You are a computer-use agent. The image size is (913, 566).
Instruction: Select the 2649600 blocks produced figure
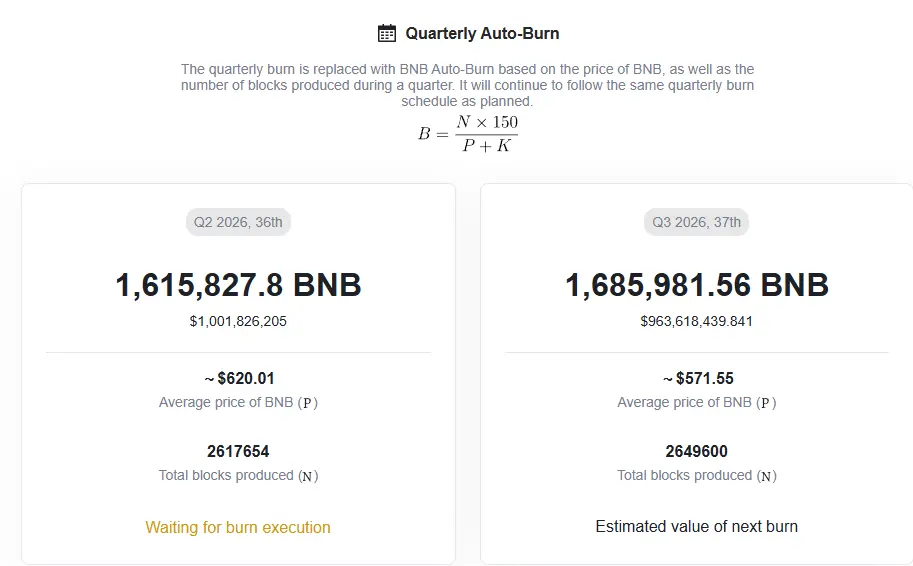pyautogui.click(x=696, y=451)
